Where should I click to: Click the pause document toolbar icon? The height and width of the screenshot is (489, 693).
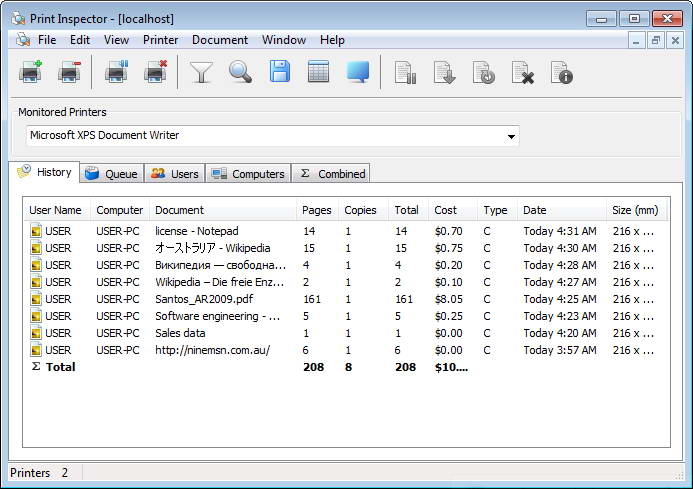(405, 73)
